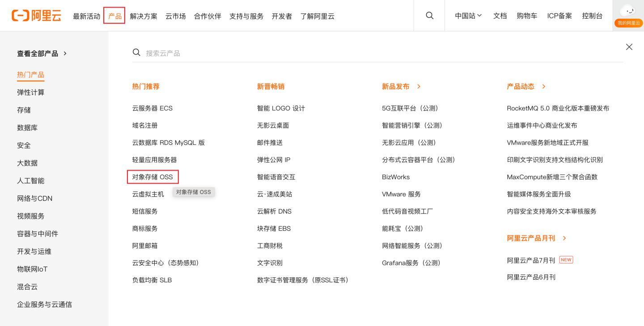Click the Alibaba Cloud logo
This screenshot has height=326, width=644.
tap(36, 15)
